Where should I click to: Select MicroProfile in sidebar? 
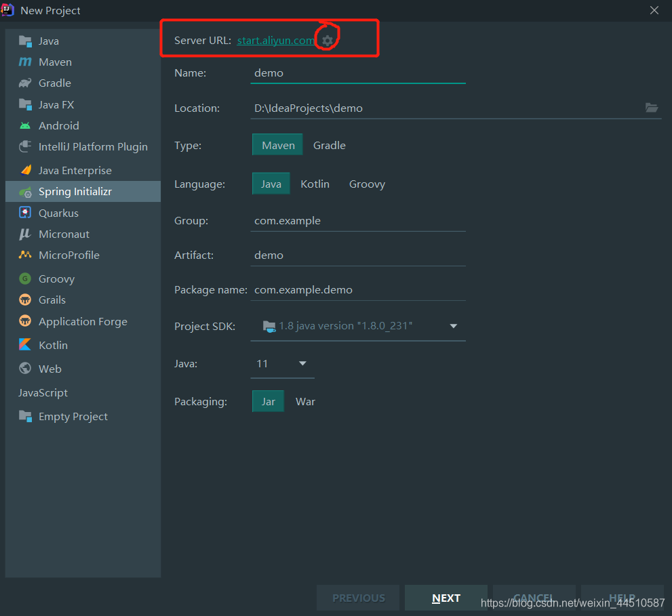click(x=83, y=255)
